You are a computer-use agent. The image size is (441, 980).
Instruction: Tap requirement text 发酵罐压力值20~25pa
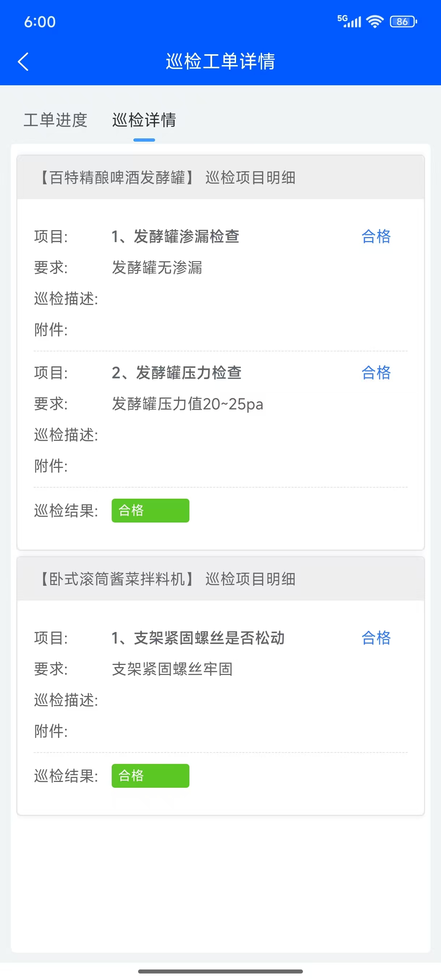coord(187,404)
